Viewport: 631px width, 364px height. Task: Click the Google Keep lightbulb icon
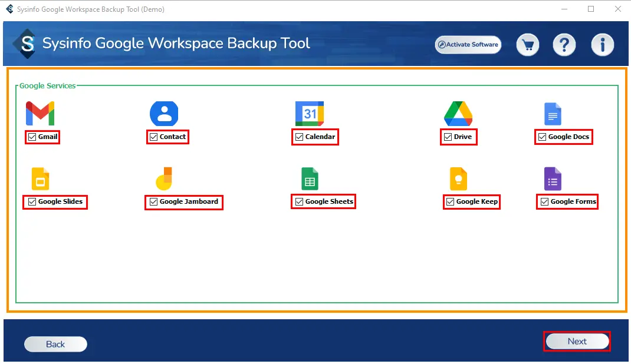coord(458,179)
